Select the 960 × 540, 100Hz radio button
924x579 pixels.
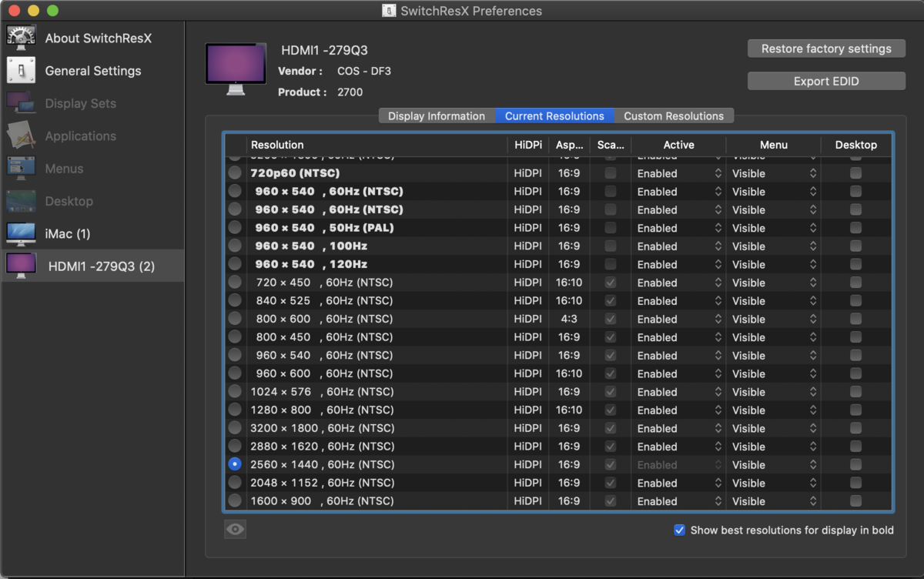pos(235,246)
